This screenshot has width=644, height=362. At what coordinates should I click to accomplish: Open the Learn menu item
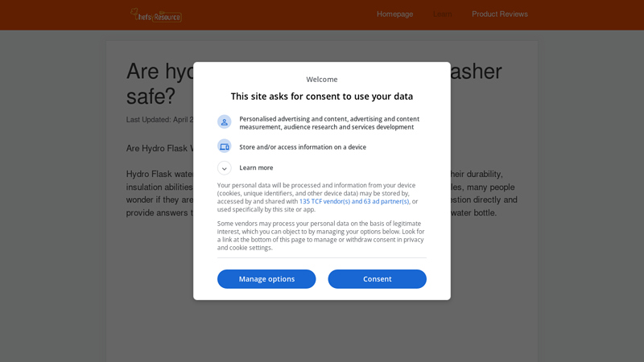coord(442,14)
